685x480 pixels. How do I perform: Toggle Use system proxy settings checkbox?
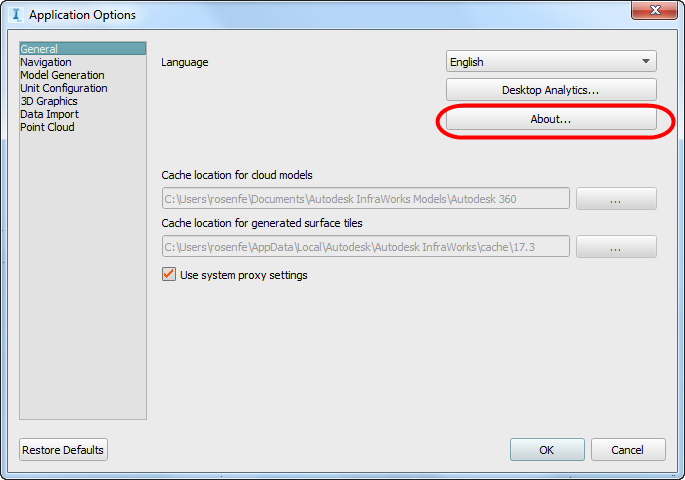click(x=169, y=274)
